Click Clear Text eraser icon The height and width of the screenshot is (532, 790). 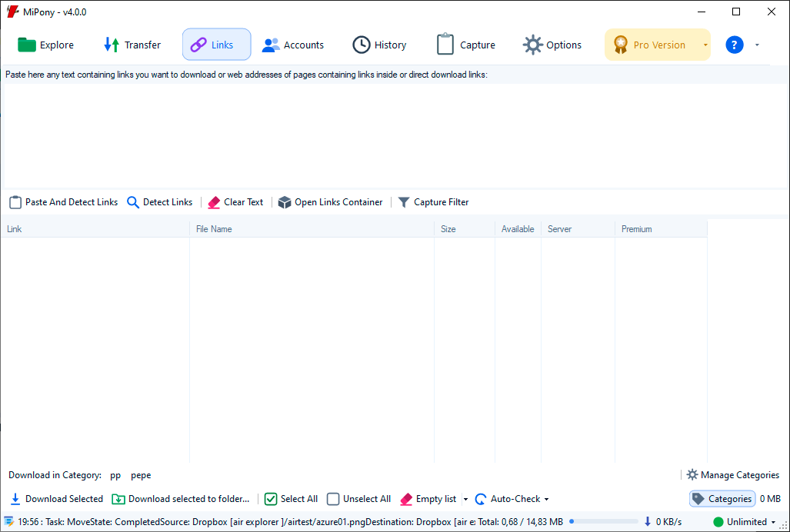[214, 202]
